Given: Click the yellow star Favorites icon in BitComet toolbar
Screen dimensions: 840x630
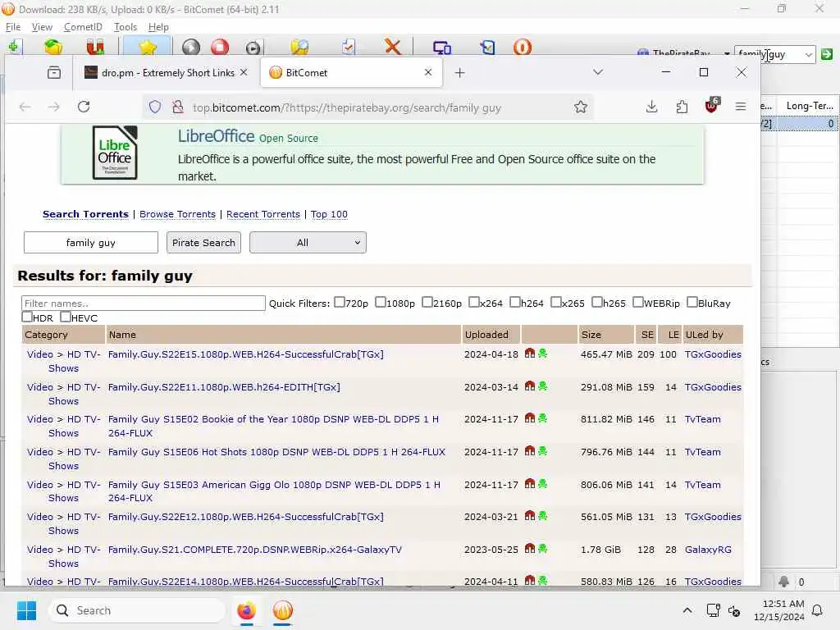Looking at the screenshot, I should tap(148, 47).
